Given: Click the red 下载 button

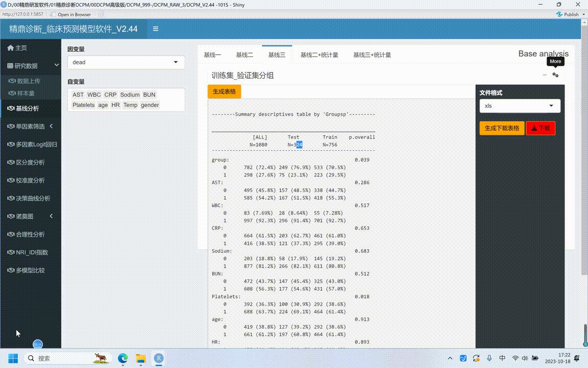Looking at the screenshot, I should [x=541, y=128].
